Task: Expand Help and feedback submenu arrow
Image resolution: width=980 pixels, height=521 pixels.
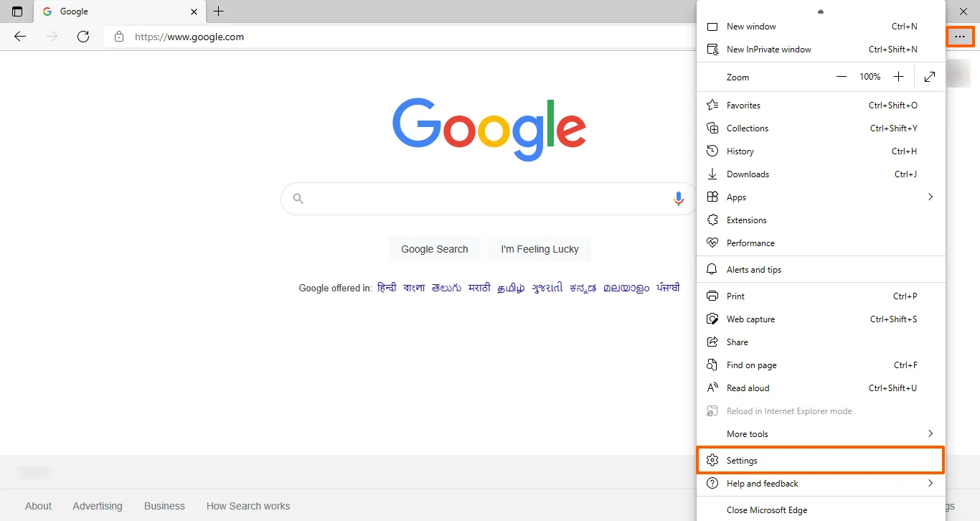Action: tap(930, 483)
